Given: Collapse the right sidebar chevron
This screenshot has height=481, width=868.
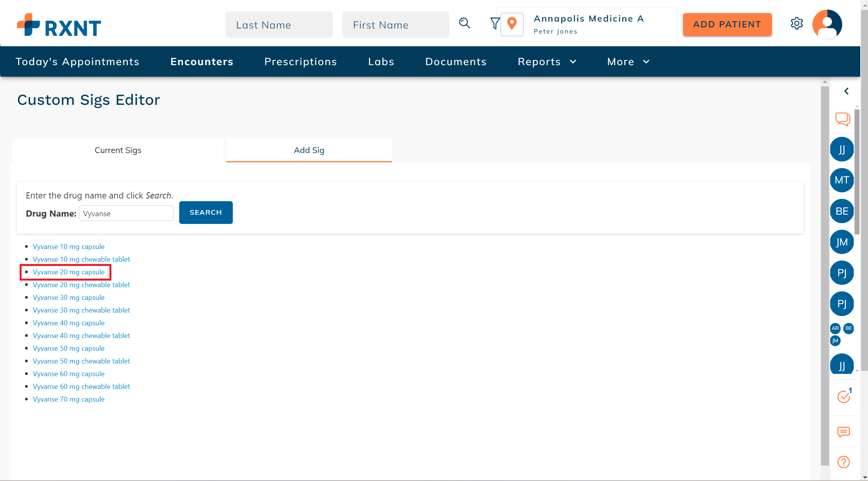Looking at the screenshot, I should pos(846,91).
